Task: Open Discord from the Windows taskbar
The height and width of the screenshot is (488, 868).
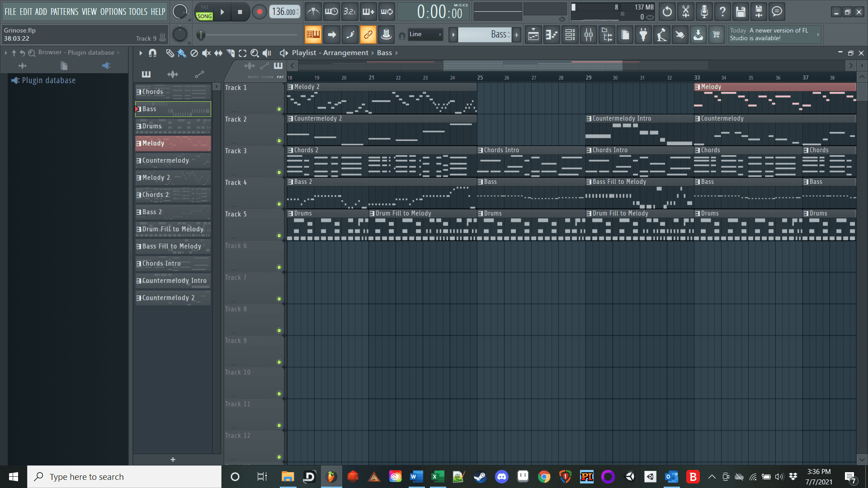Action: pos(501,477)
